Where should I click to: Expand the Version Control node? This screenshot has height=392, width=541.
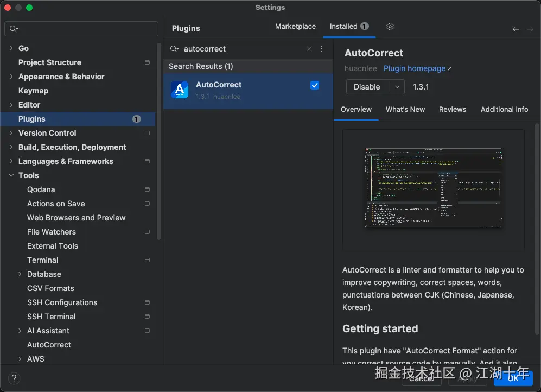point(11,133)
